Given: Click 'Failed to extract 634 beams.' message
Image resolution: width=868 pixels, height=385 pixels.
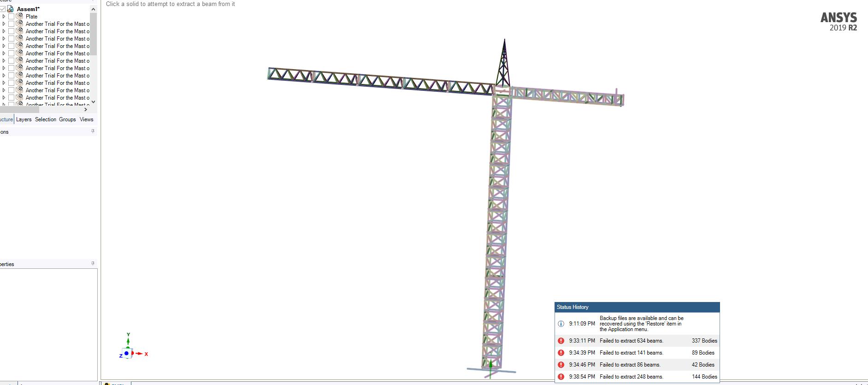Looking at the screenshot, I should [631, 341].
